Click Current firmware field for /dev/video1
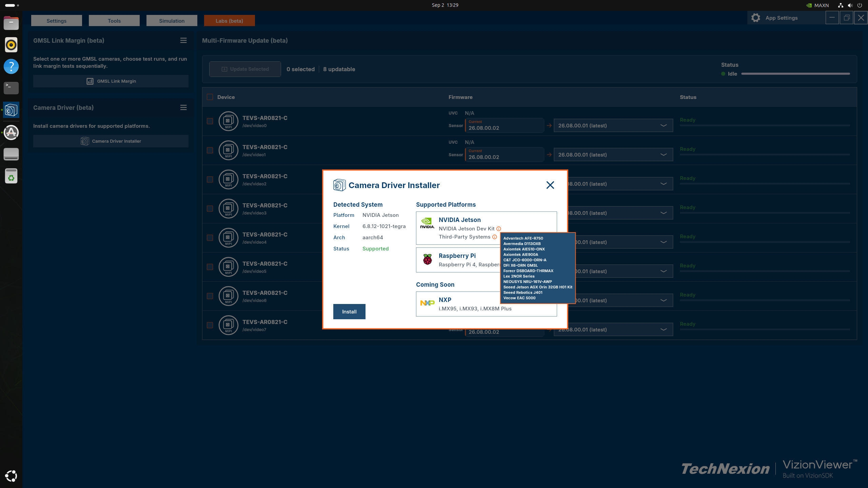This screenshot has width=868, height=488. coord(505,155)
